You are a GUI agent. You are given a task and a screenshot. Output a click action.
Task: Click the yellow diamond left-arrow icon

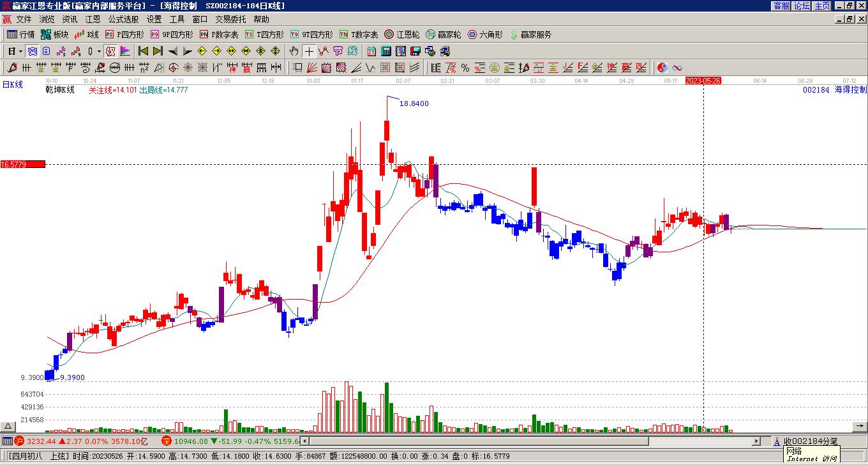click(x=202, y=51)
